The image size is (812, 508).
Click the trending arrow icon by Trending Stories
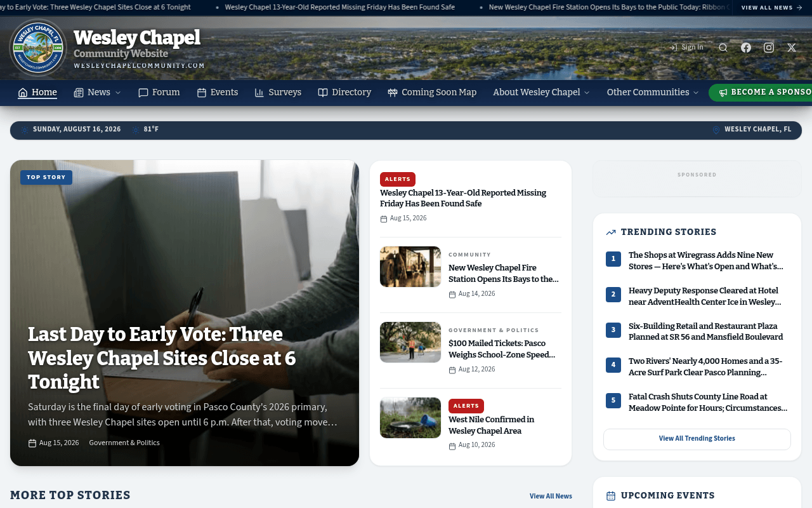point(611,232)
